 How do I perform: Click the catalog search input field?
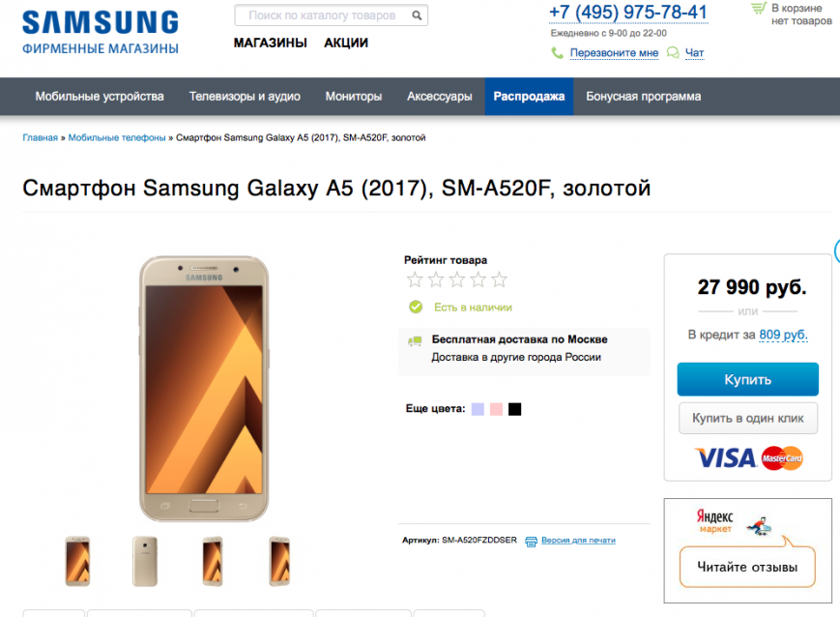tap(332, 15)
